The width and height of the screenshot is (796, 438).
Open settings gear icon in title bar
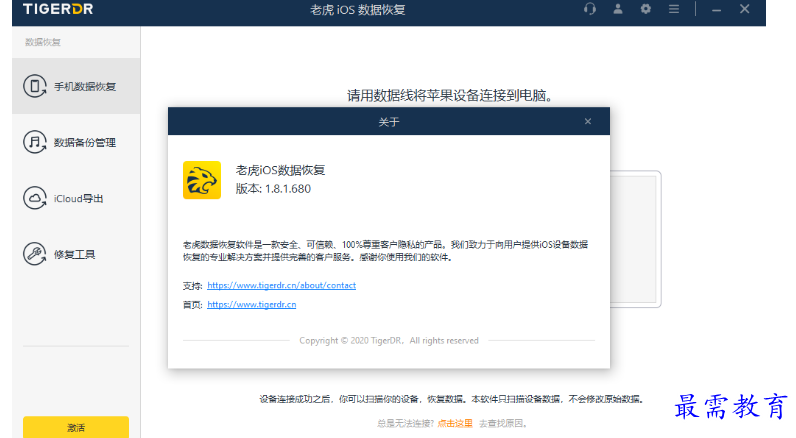pyautogui.click(x=645, y=9)
